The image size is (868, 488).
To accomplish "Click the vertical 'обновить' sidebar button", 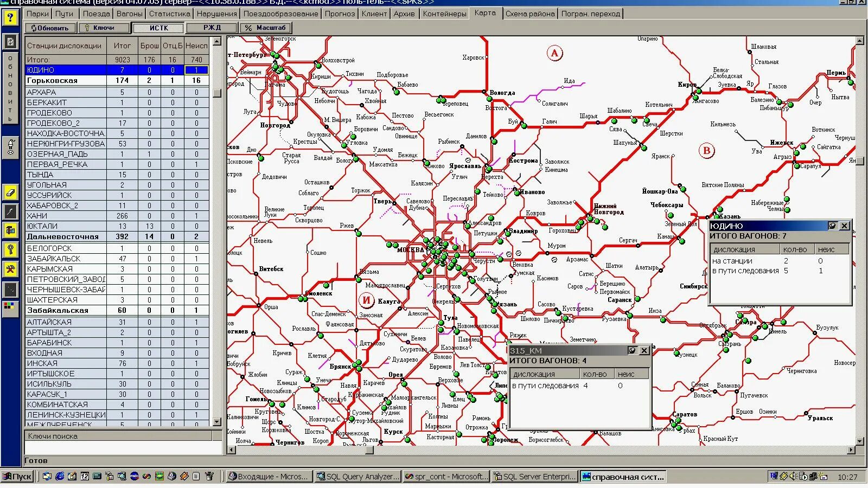I will click(10, 88).
